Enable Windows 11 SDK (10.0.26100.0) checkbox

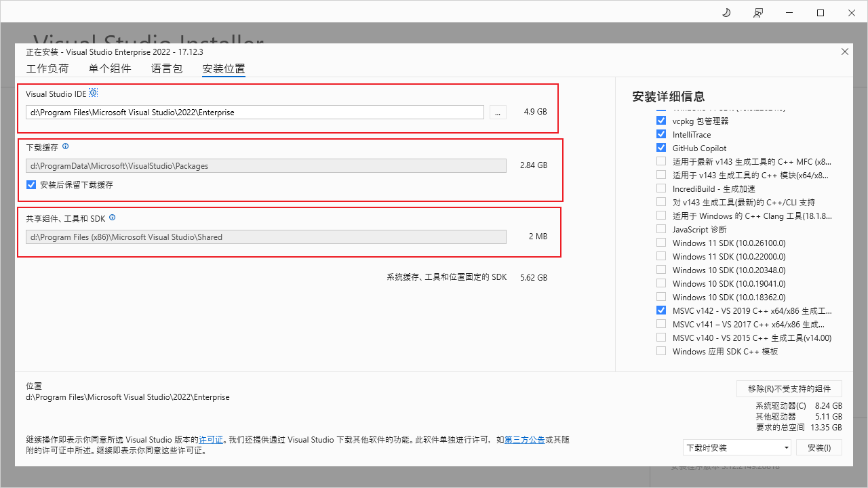[661, 243]
